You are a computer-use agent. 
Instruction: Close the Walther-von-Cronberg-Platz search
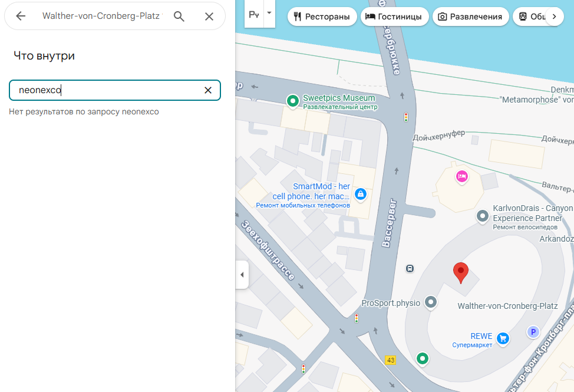(209, 16)
